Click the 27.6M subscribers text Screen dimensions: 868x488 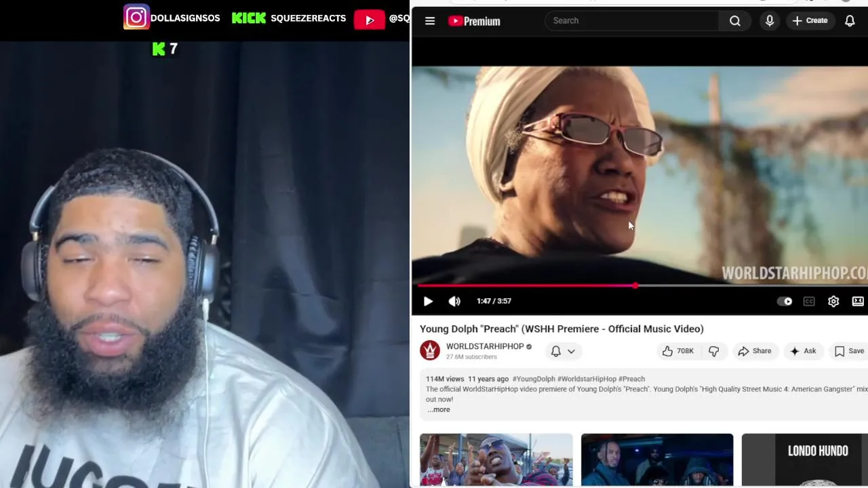click(471, 357)
